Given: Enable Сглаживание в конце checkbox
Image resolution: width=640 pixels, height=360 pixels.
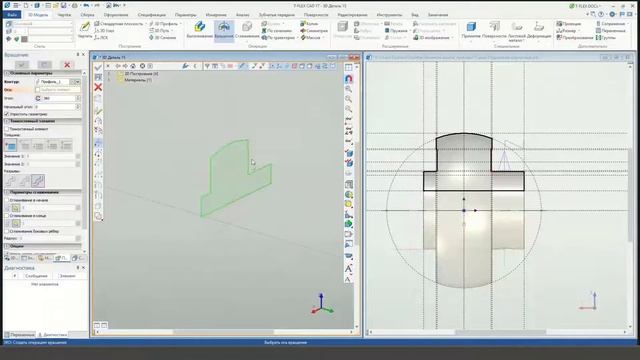Looking at the screenshot, I should (x=7, y=216).
